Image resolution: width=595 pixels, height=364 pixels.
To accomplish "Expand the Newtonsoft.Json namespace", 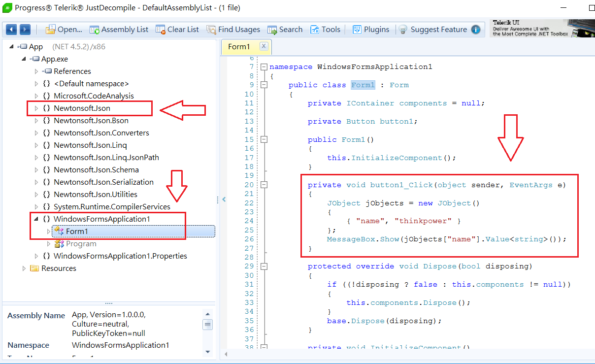I will pos(36,108).
